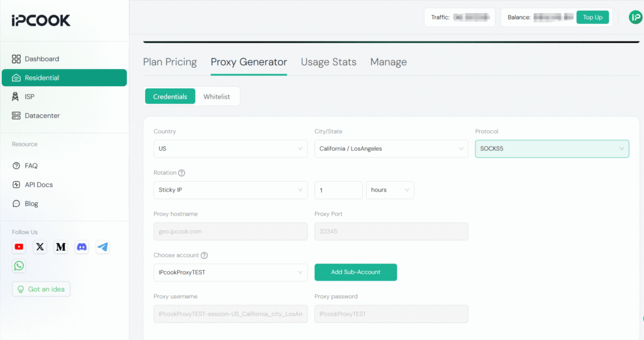This screenshot has width=644, height=340.
Task: Open the Protocol dropdown showing SOCKS5
Action: tap(552, 149)
